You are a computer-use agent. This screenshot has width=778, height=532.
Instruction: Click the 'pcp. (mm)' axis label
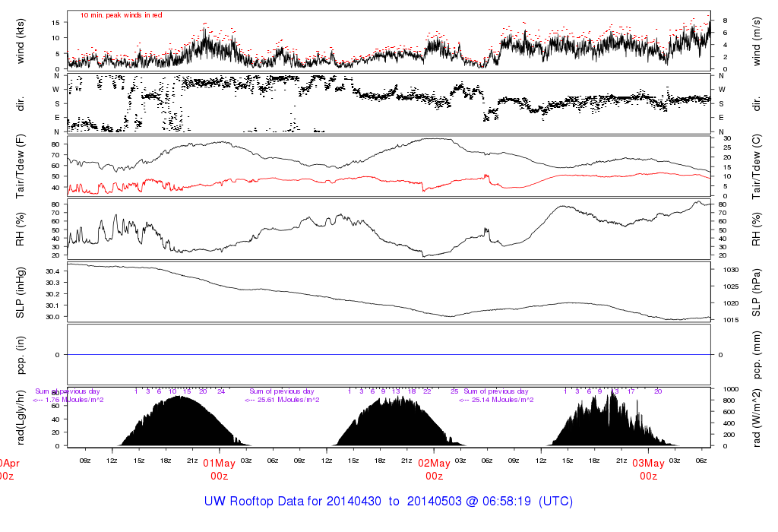756,355
